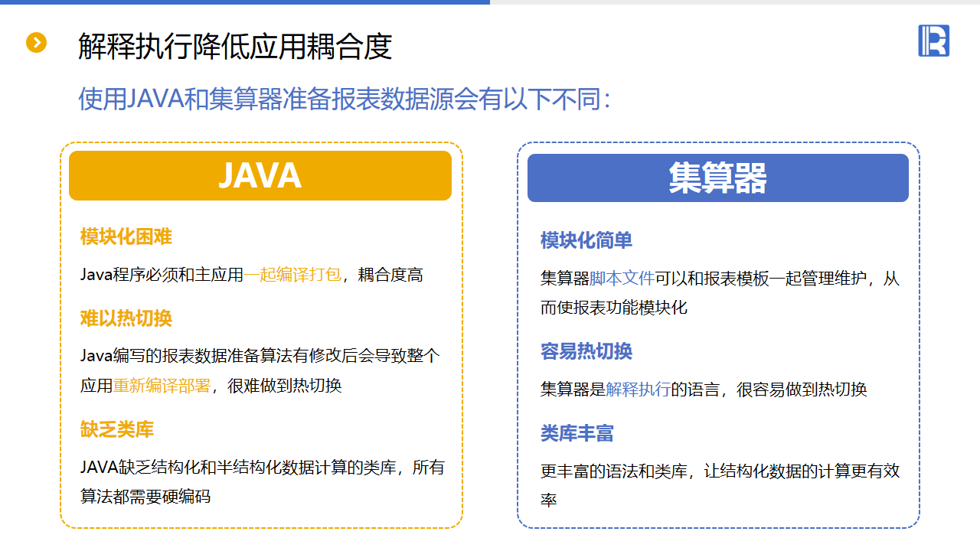Select the orange heading "难以热切换"
Viewport: 980px width, 551px height.
126,318
